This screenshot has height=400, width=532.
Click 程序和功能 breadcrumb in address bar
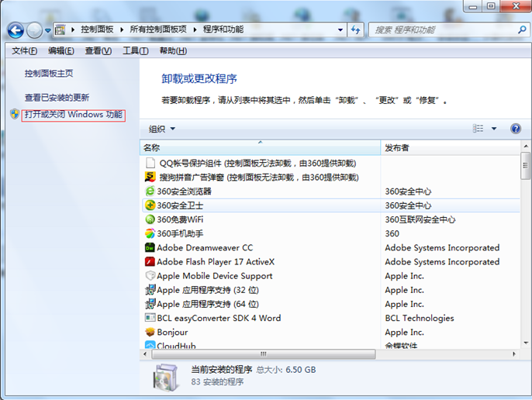[x=223, y=29]
